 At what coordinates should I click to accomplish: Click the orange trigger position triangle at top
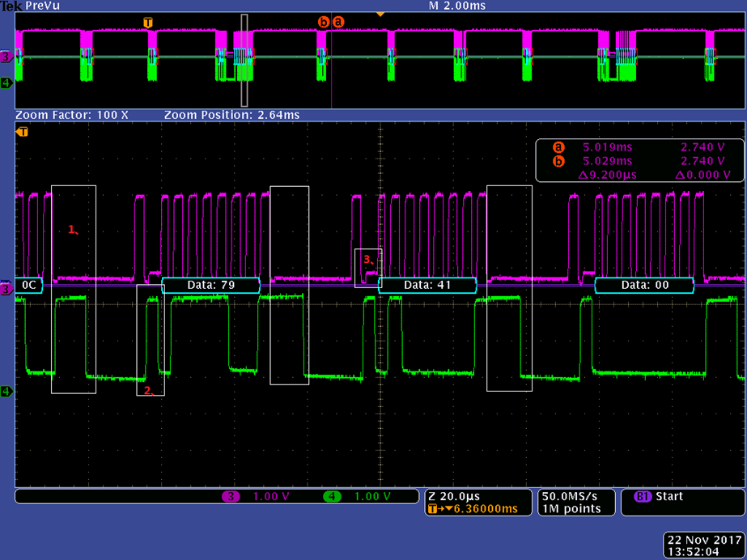[x=380, y=15]
